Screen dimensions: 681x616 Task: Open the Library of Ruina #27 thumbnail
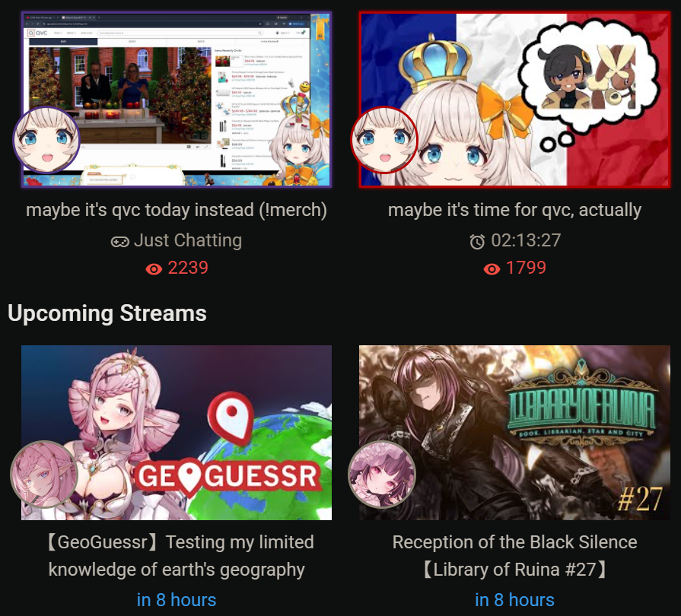click(514, 433)
